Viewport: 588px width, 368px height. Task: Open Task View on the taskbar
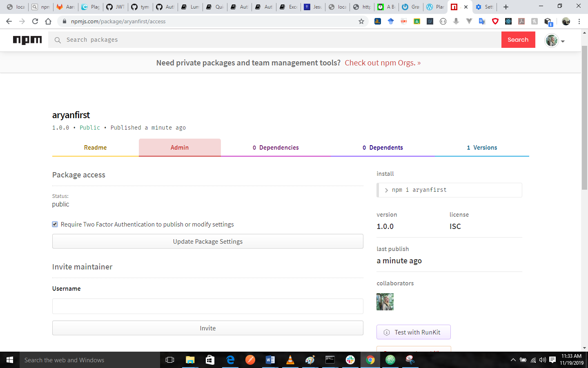tap(170, 360)
